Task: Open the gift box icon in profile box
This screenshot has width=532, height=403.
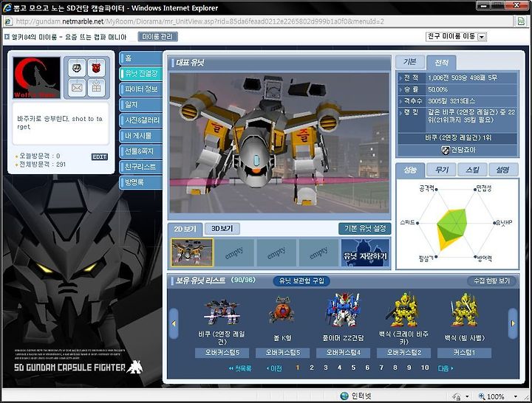Action: pos(97,88)
